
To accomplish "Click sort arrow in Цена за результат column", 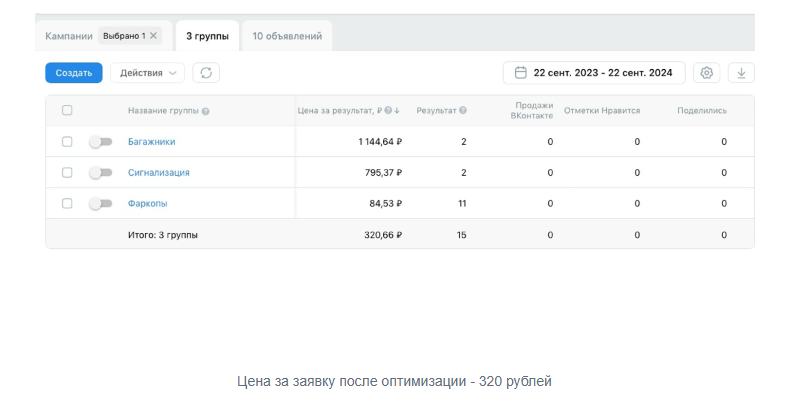I will (397, 110).
